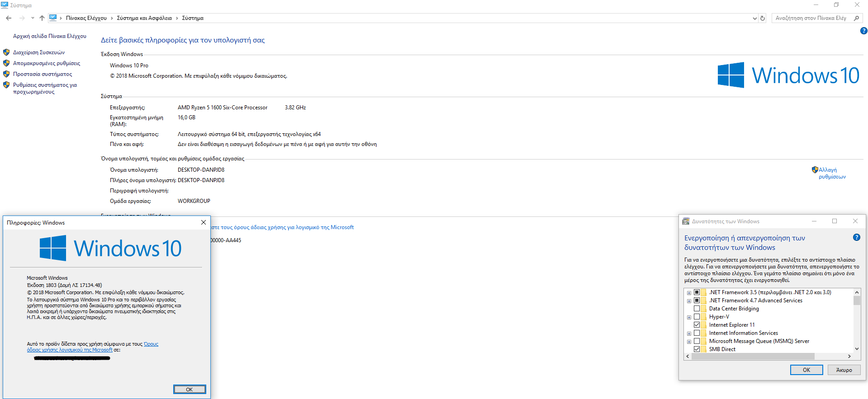Enable the Hyper-V checkbox

click(697, 317)
